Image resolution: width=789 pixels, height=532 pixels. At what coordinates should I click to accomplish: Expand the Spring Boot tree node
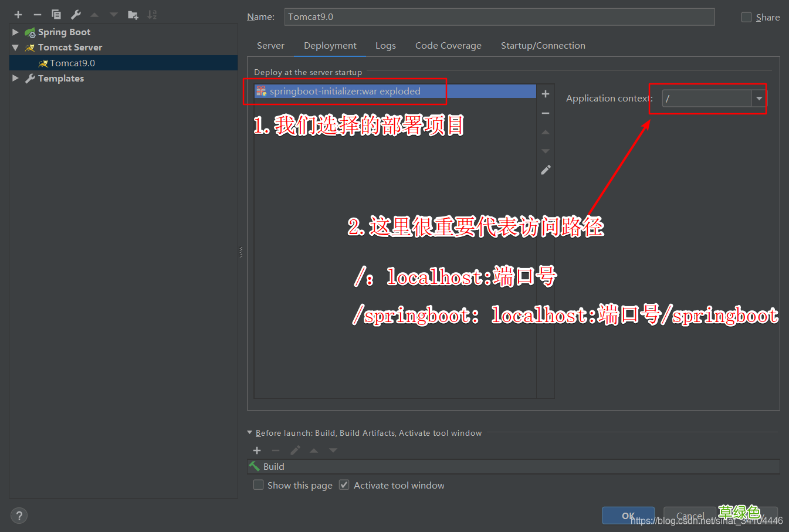15,32
